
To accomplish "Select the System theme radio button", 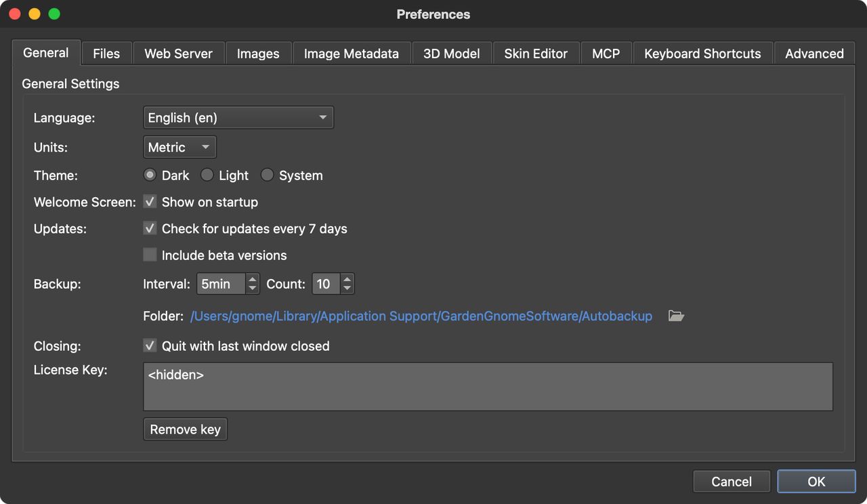I will [267, 175].
